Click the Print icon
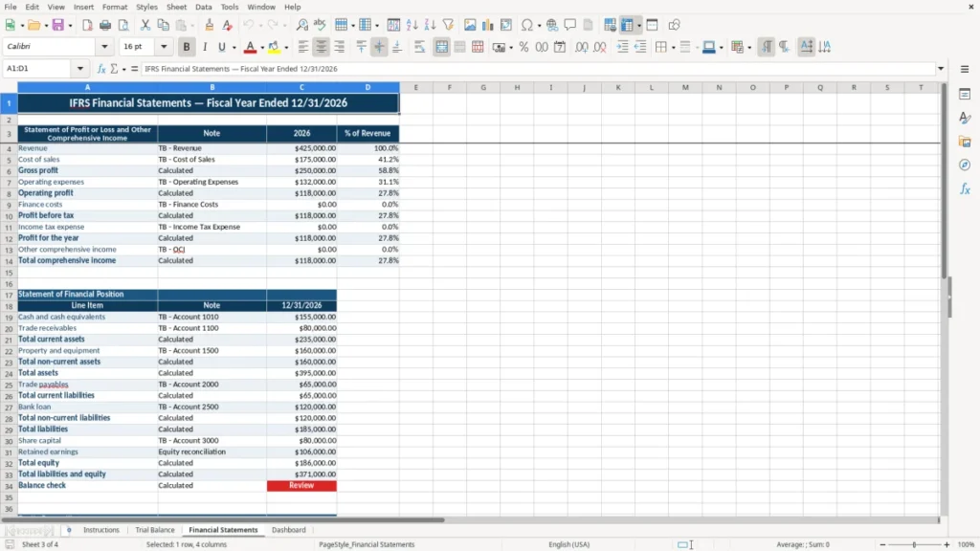This screenshot has height=551, width=980. 105,25
